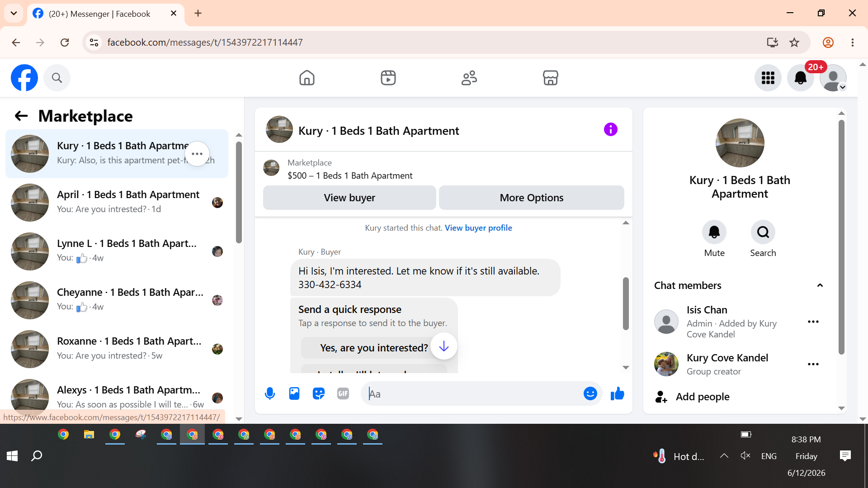Open the Windows Start menu
Screen dimensions: 868x488
12,455
